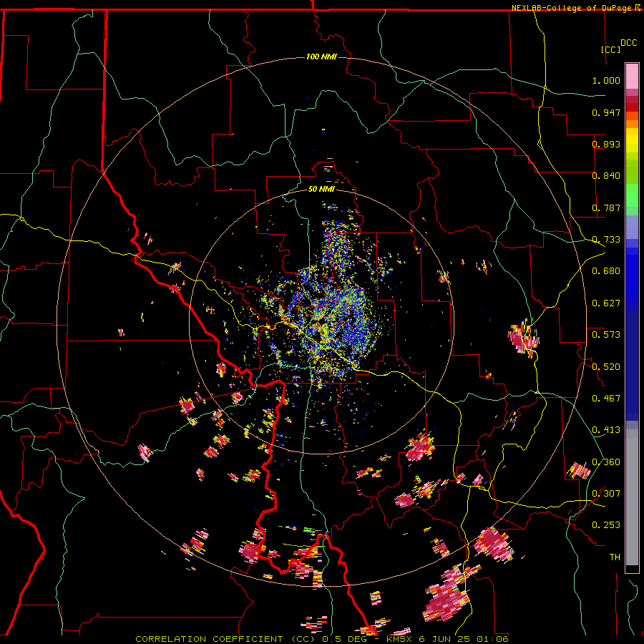Screen dimensions: 644x644
Task: Click the 0.680 scale value
Action: pyautogui.click(x=606, y=271)
